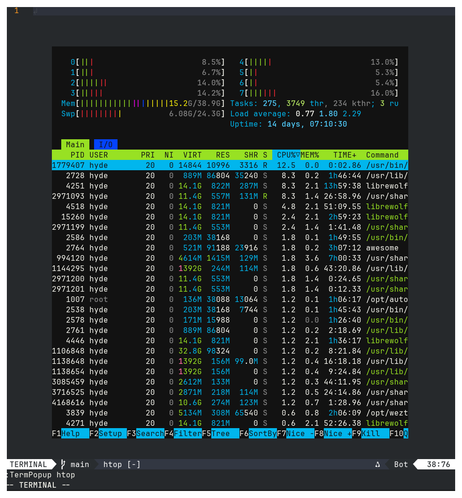Raise niceness with F8 Nice +
Image resolution: width=462 pixels, height=498 pixels.
point(333,433)
